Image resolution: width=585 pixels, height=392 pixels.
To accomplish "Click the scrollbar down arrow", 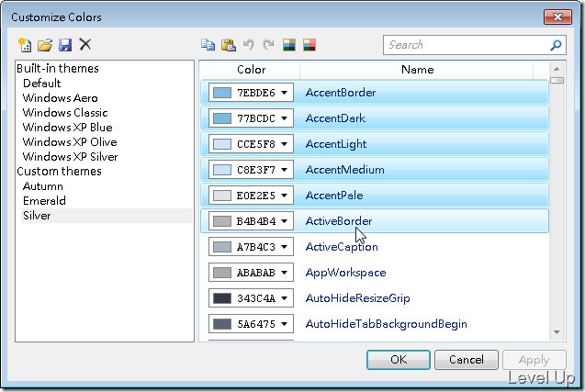I will coord(557,332).
